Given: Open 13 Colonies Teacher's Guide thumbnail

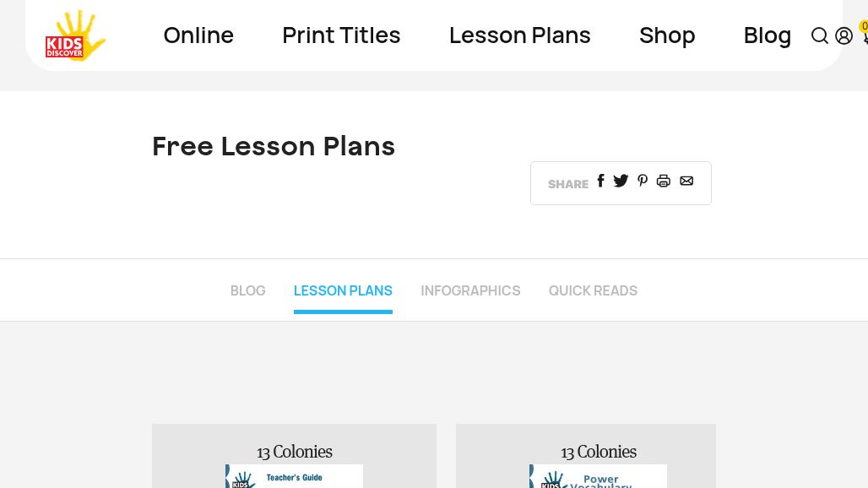Looking at the screenshot, I should (x=294, y=475).
